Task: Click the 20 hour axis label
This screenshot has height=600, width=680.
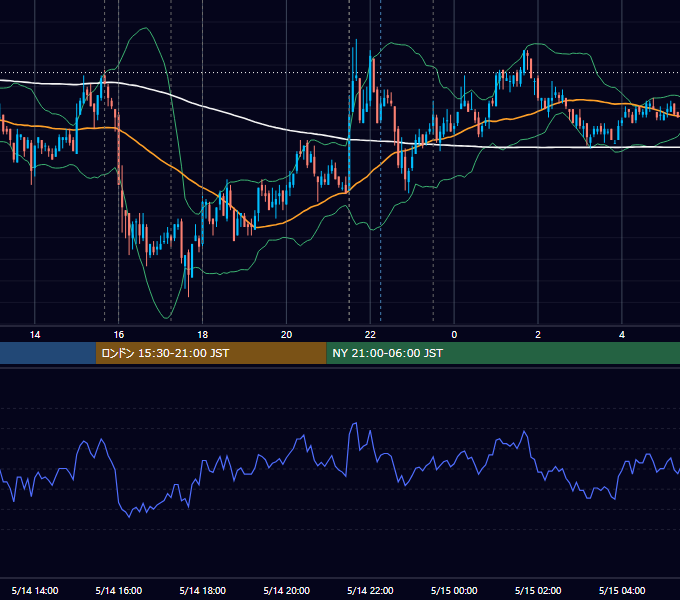Action: pyautogui.click(x=286, y=335)
